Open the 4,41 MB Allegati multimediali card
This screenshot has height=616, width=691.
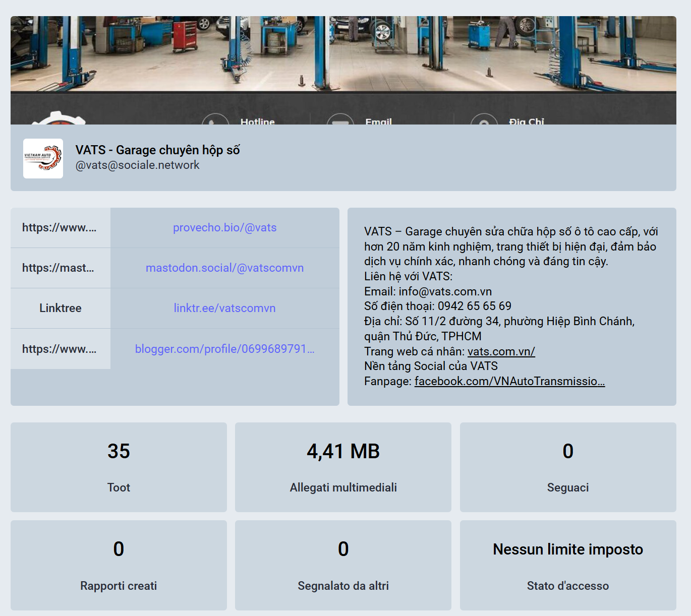click(343, 467)
